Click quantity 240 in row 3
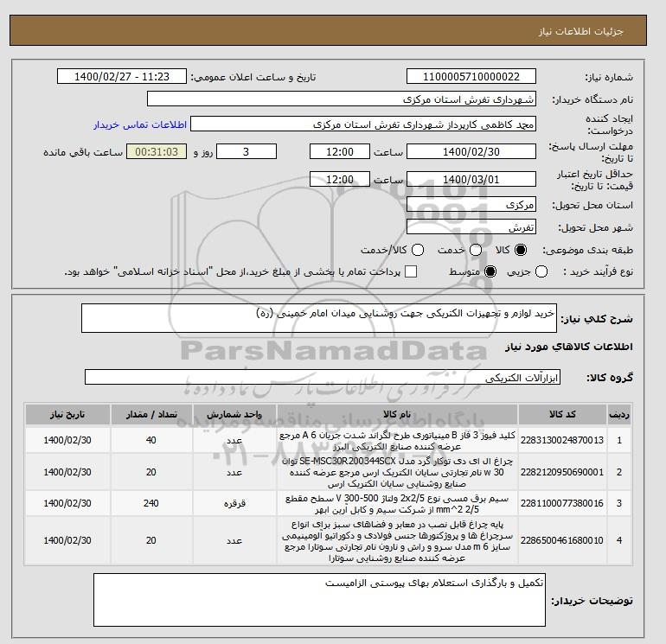The image size is (666, 644). [151, 503]
